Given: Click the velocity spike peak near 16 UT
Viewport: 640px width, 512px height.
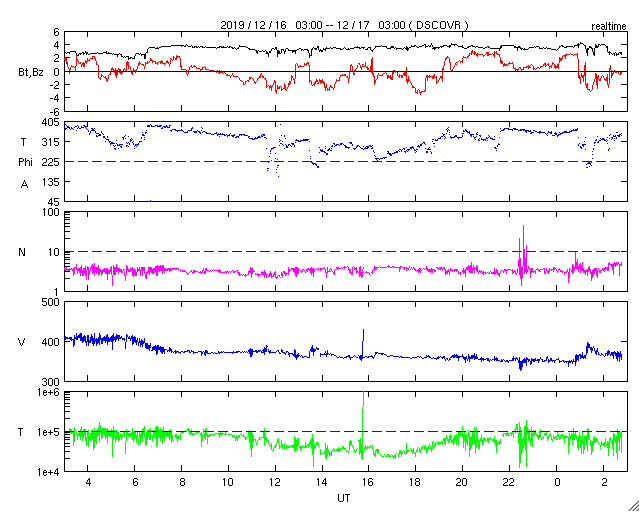Looking at the screenshot, I should [x=363, y=330].
